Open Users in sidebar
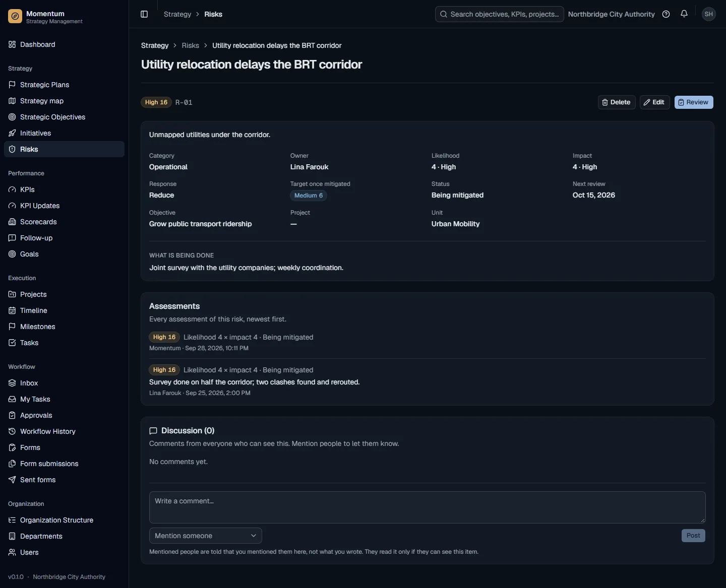The height and width of the screenshot is (588, 726). [x=64, y=552]
